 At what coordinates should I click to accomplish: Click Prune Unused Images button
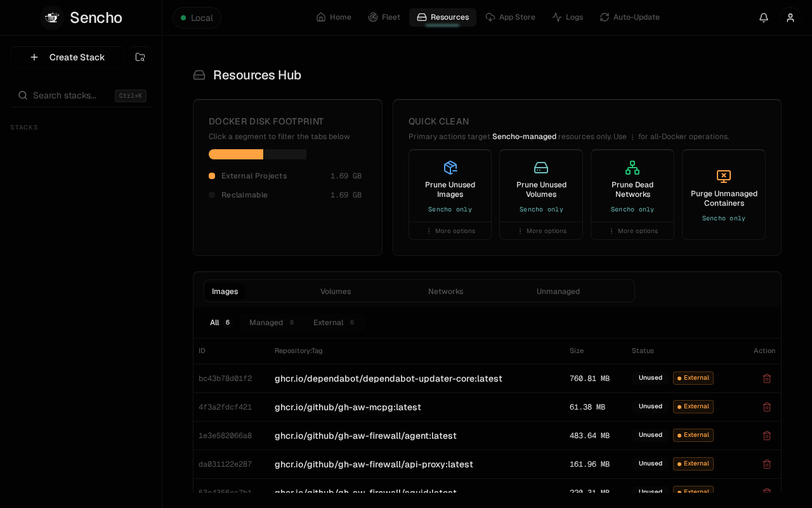pos(450,186)
